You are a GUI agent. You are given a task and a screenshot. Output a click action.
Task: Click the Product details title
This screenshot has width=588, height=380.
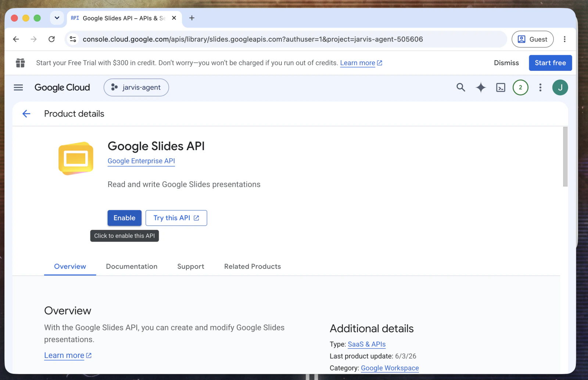(74, 114)
